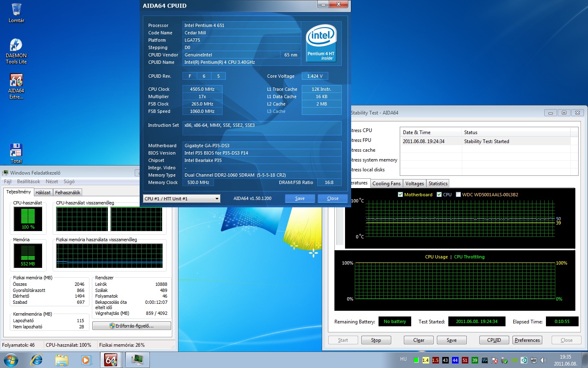Click the Show Desktop strip beside the clock
The height and width of the screenshot is (368, 588).
(x=585, y=360)
